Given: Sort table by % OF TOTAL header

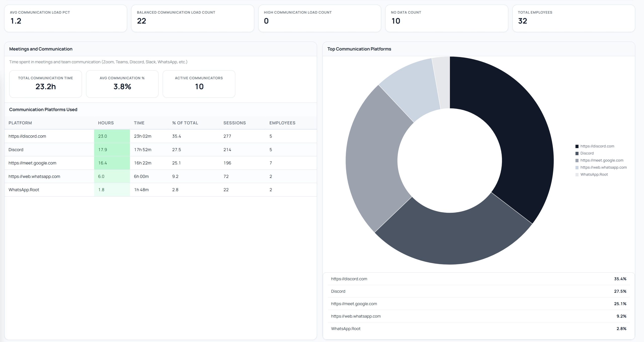Looking at the screenshot, I should [x=185, y=123].
